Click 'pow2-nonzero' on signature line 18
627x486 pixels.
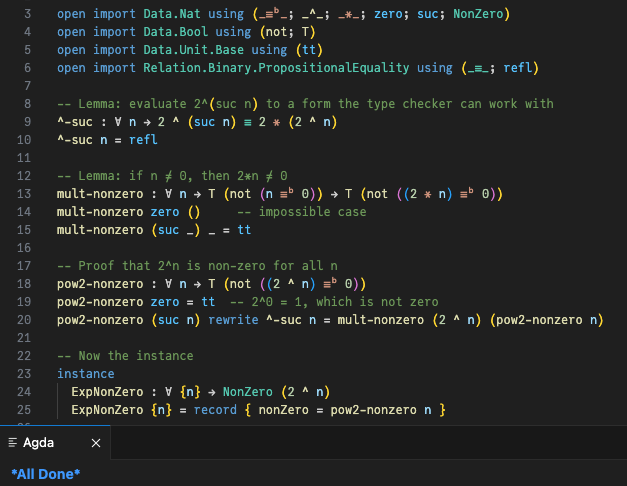(x=100, y=284)
